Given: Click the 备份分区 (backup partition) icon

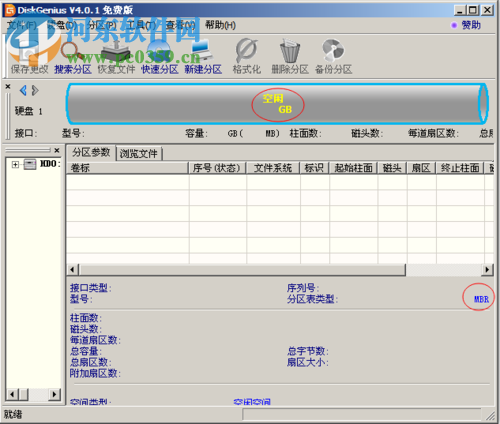Looking at the screenshot, I should pyautogui.click(x=333, y=57).
